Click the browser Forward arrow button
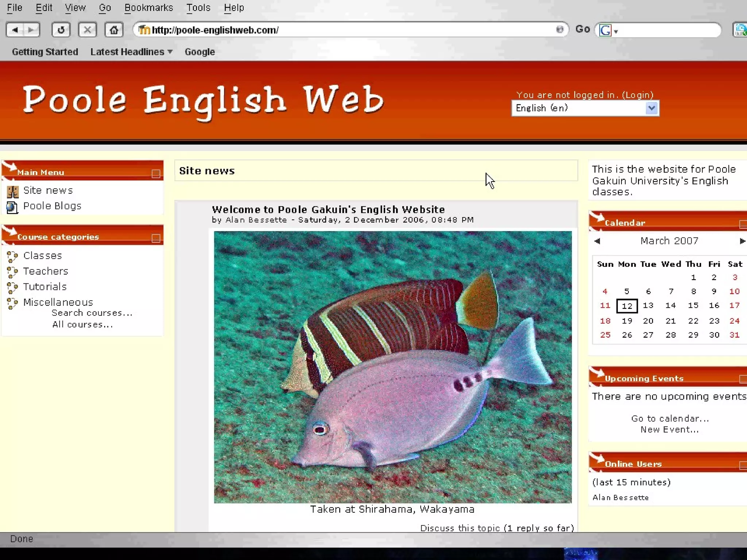 pos(31,30)
